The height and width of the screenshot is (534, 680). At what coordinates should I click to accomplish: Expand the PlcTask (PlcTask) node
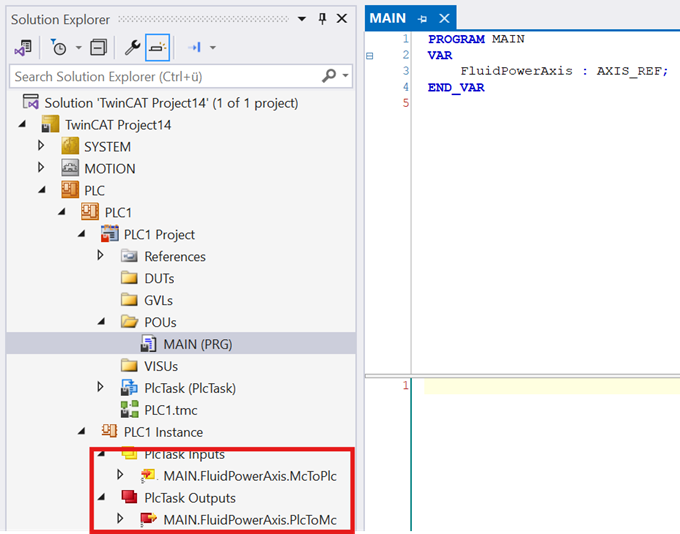coord(101,387)
